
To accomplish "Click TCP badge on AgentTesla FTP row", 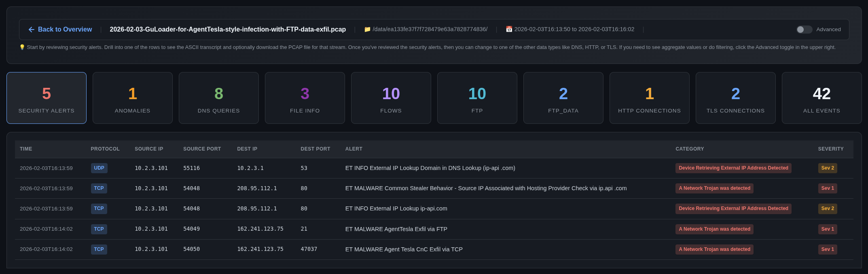I will tap(99, 229).
